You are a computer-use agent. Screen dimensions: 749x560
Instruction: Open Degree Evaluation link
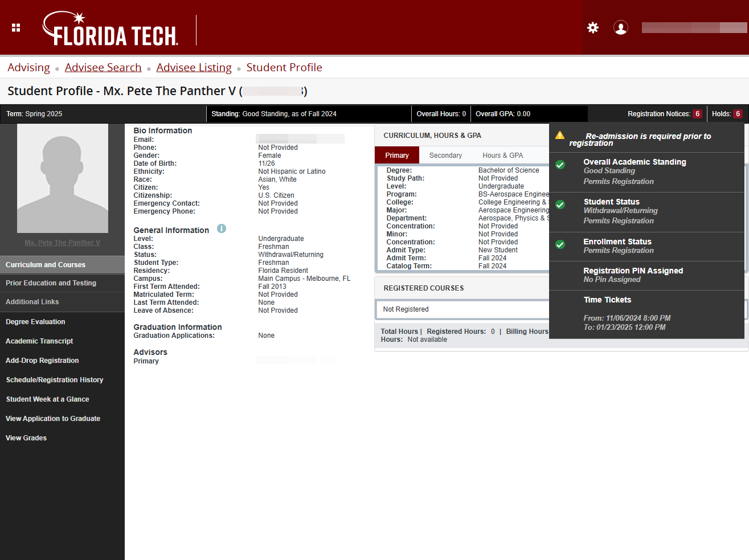tap(35, 322)
